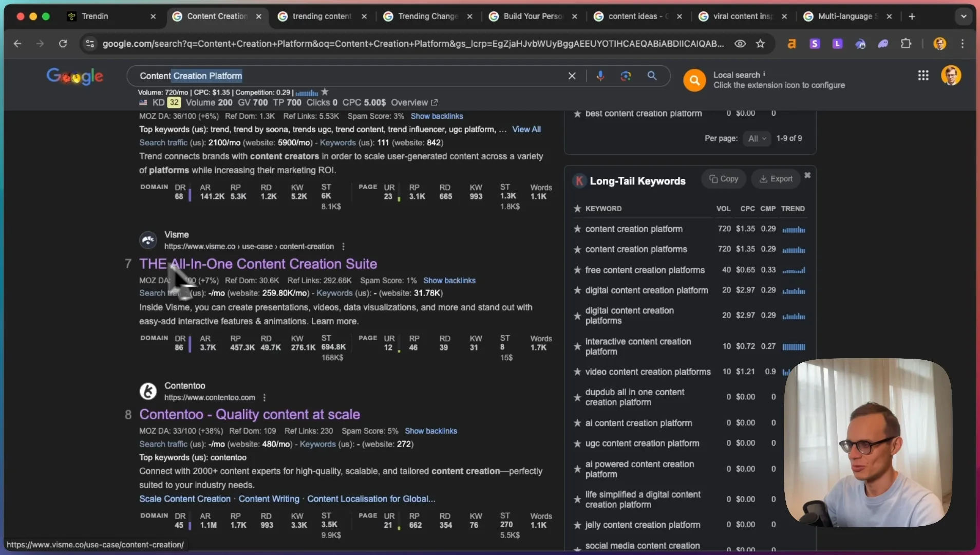The width and height of the screenshot is (980, 555).
Task: Expand the tab search dropdown arrow
Action: pos(964,16)
